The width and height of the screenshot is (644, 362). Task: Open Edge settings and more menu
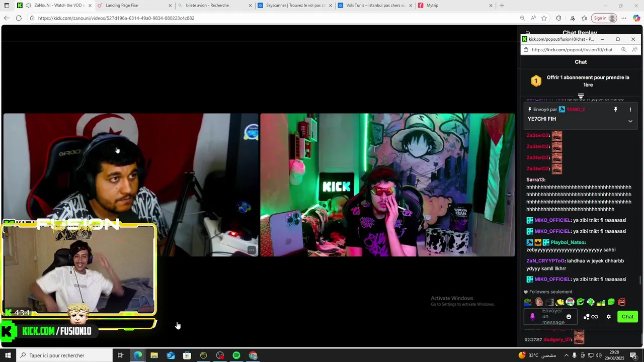point(624,18)
